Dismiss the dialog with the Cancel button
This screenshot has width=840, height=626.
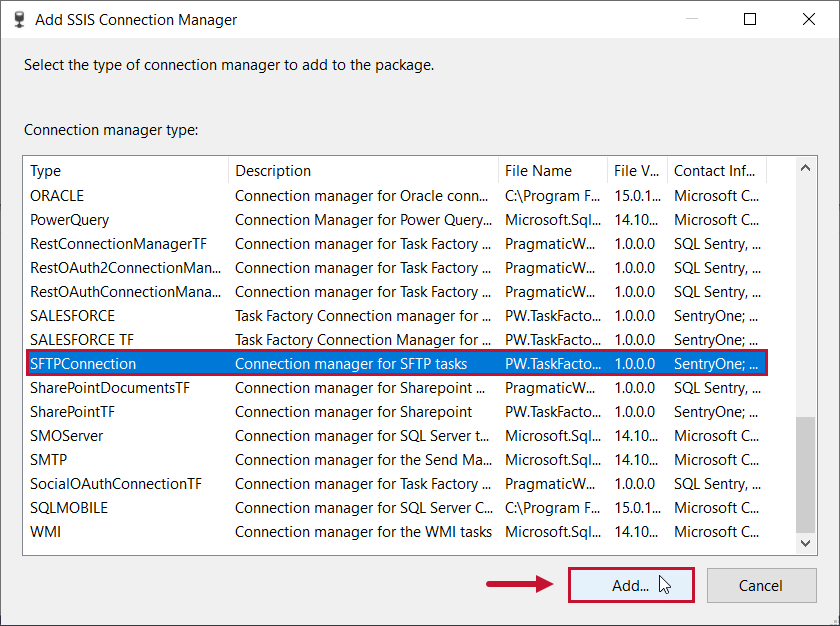click(761, 585)
